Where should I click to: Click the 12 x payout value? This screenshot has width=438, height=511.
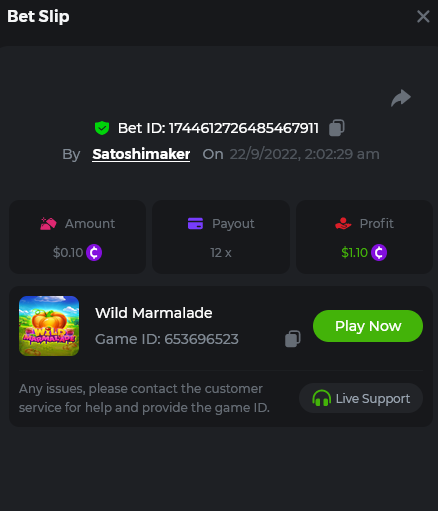point(221,253)
